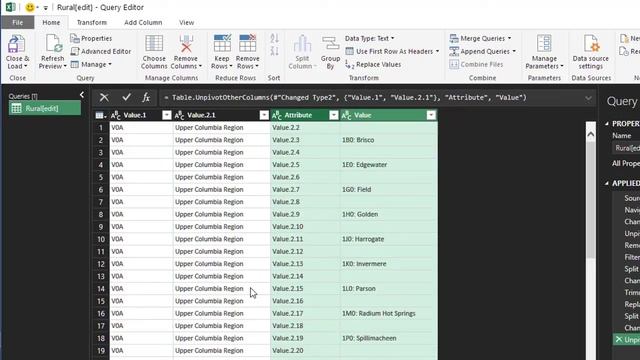
Task: Click the Split Column icon
Action: click(302, 44)
